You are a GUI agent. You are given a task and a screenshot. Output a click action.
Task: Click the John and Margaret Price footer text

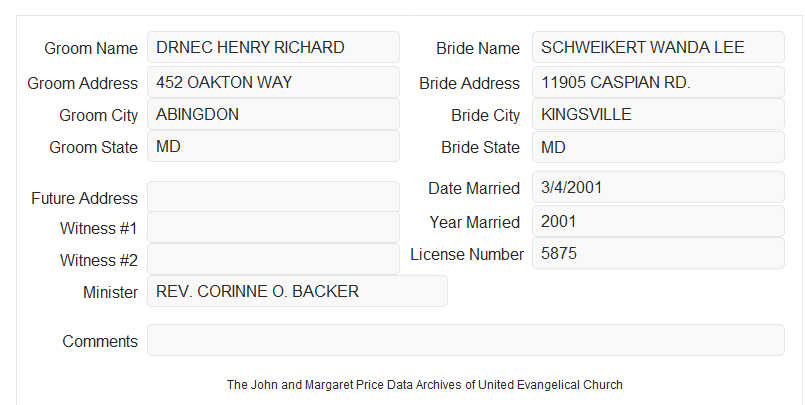425,385
